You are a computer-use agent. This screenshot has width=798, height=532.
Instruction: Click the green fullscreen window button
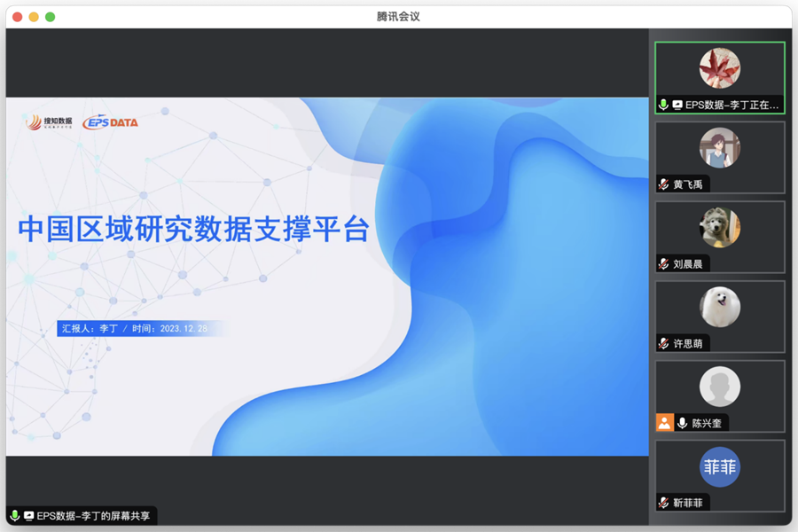51,16
